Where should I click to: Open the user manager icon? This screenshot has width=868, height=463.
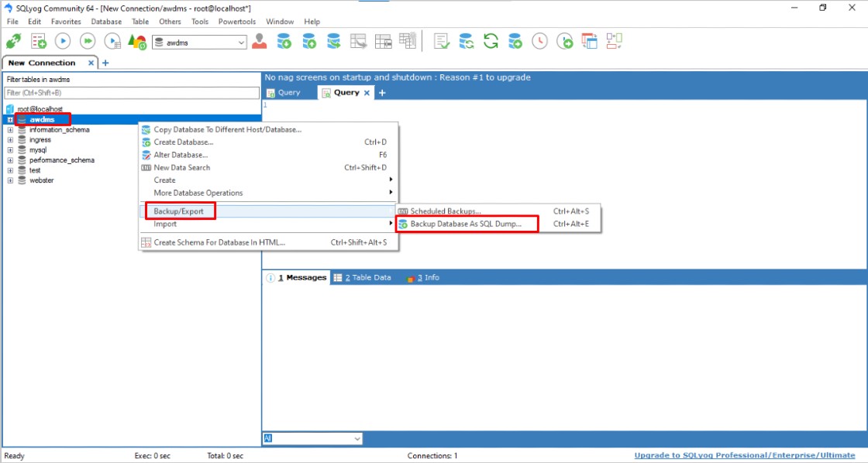point(259,42)
